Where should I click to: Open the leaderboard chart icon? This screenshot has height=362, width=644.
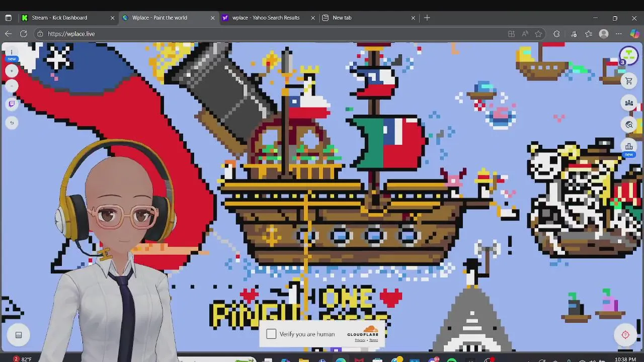coord(629,147)
